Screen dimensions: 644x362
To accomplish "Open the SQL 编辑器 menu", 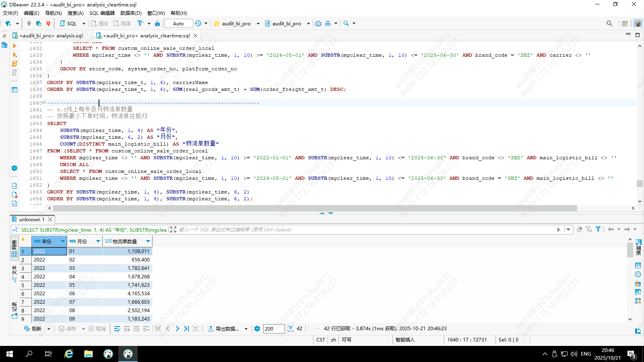I will (102, 13).
